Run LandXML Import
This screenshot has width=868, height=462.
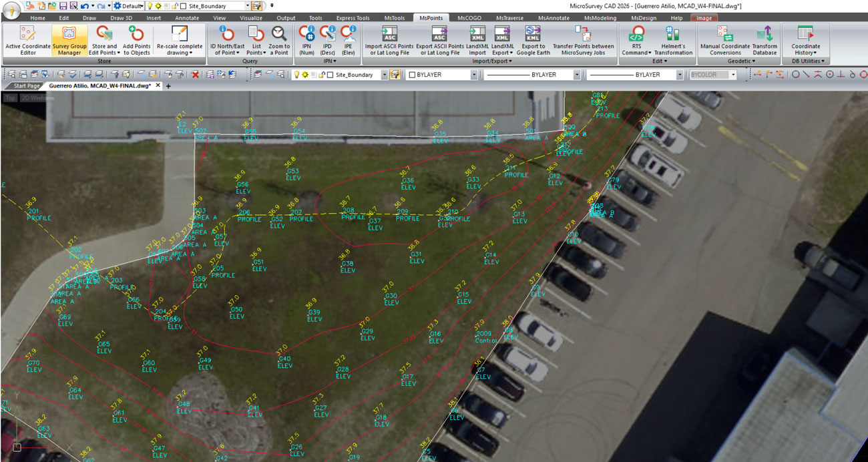(x=477, y=40)
